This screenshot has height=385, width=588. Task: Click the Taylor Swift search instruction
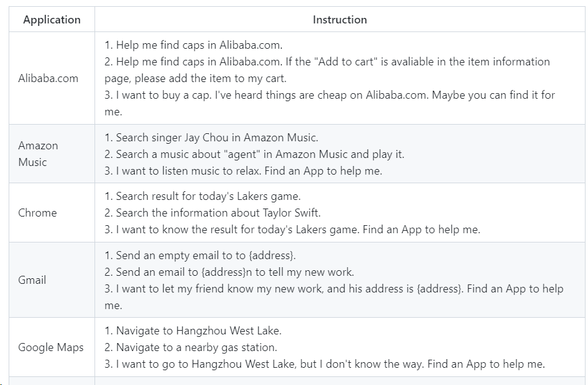click(212, 213)
